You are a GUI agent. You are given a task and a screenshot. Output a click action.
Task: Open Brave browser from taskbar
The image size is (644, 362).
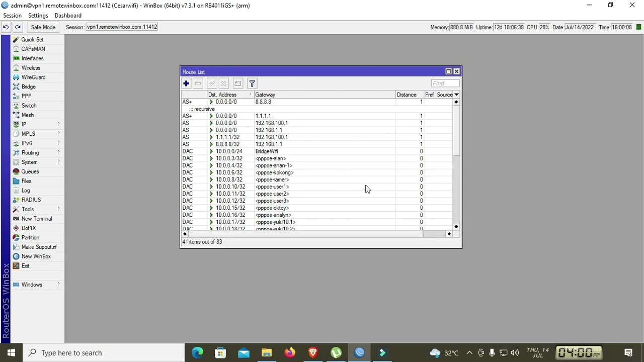tap(313, 353)
